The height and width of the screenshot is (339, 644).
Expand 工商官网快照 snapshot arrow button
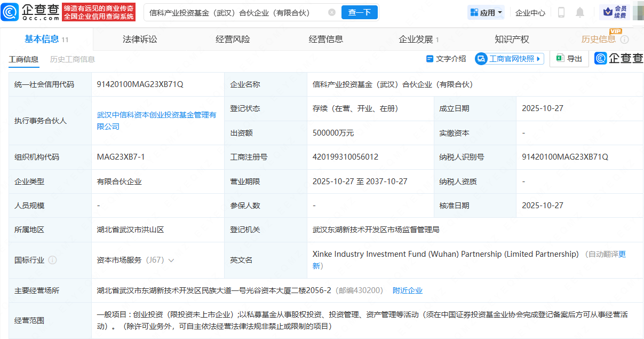(538, 59)
